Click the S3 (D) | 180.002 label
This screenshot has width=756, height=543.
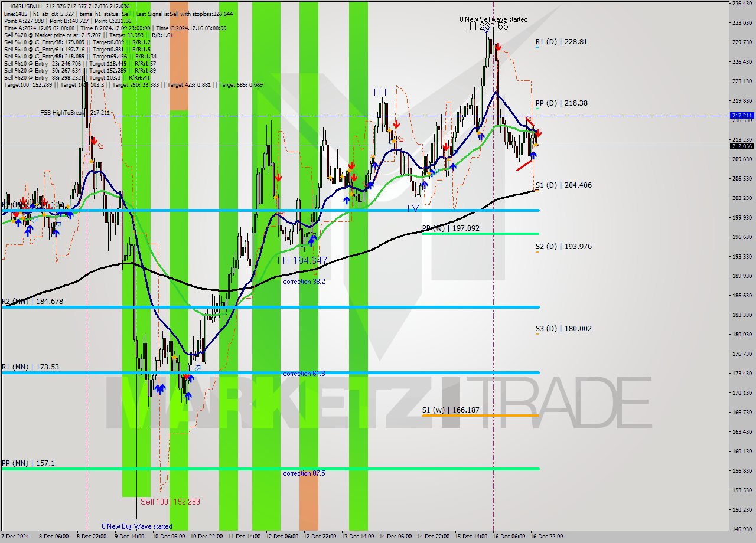(x=563, y=328)
